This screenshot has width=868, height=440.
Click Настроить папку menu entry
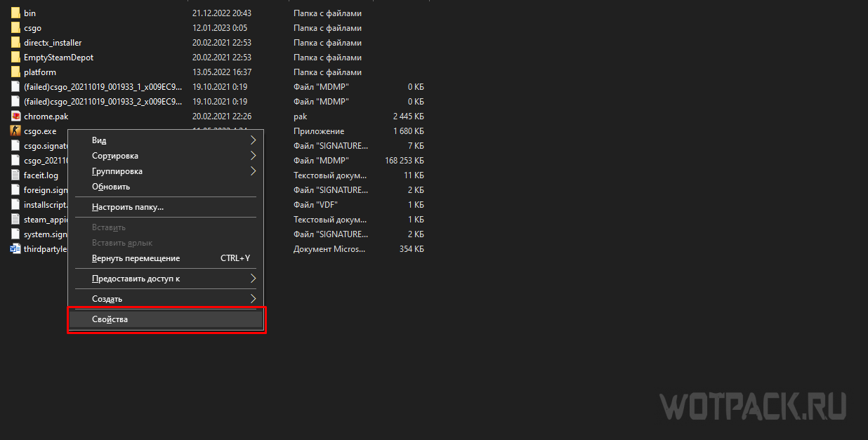[x=128, y=207]
